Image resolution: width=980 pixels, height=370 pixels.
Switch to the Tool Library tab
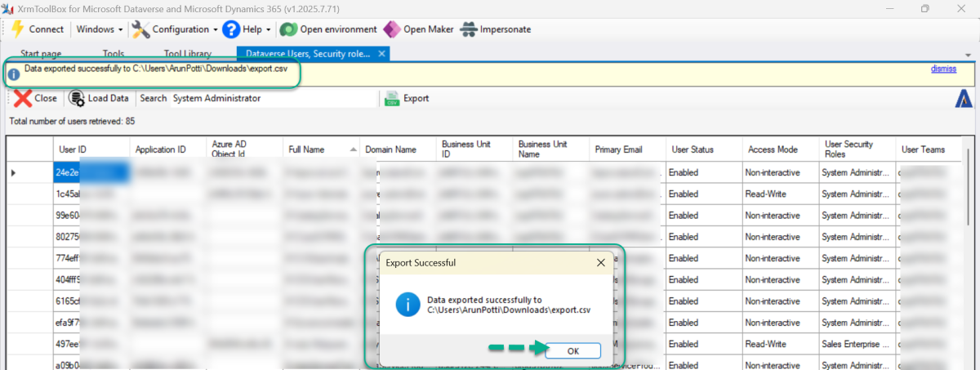(x=188, y=54)
